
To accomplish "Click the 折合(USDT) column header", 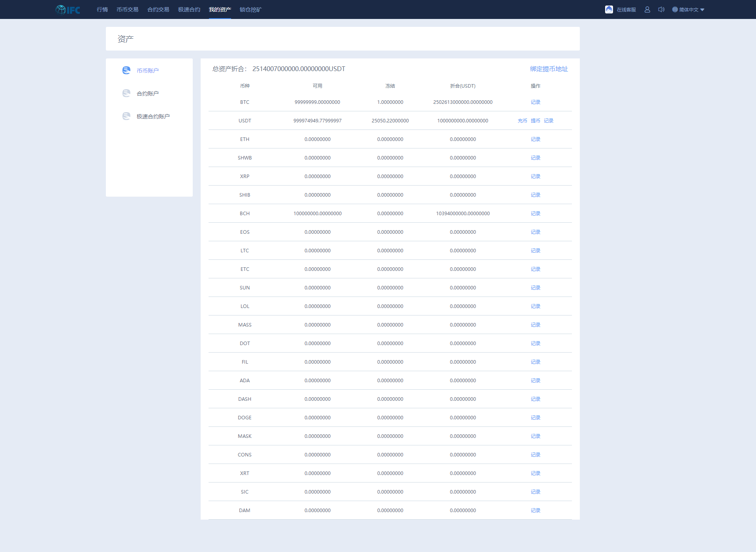I will coord(463,86).
